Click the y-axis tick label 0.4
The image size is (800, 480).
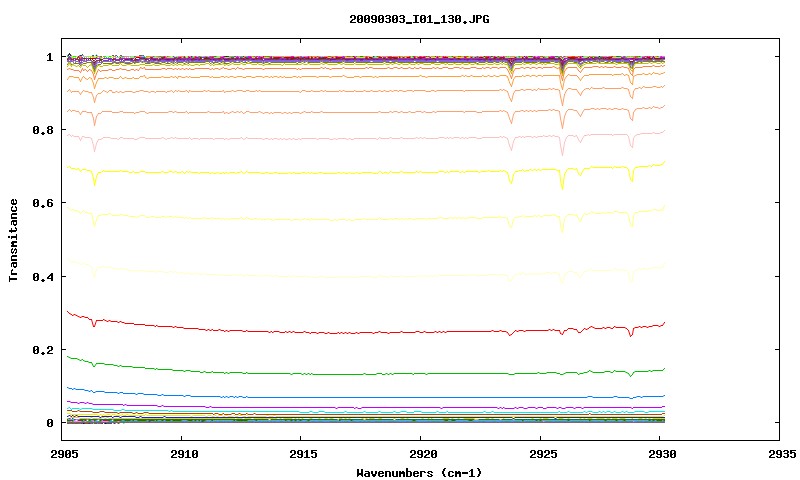click(42, 276)
